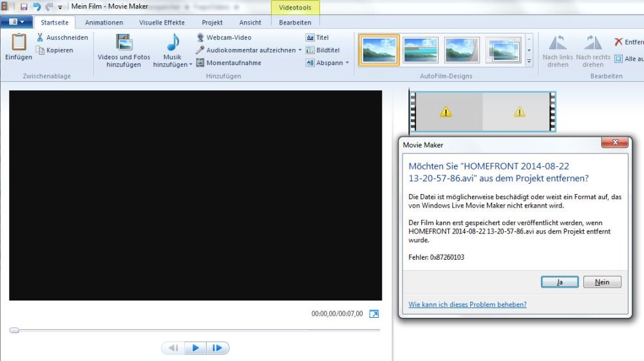
Task: Expand Audiokommentar aufzeichnen dropdown arrow
Action: click(x=300, y=50)
